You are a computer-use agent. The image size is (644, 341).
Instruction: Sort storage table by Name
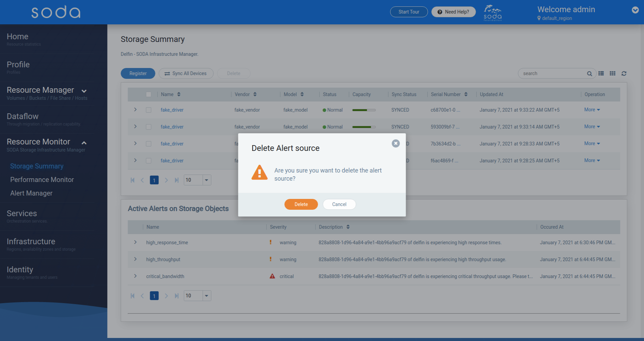click(x=179, y=94)
